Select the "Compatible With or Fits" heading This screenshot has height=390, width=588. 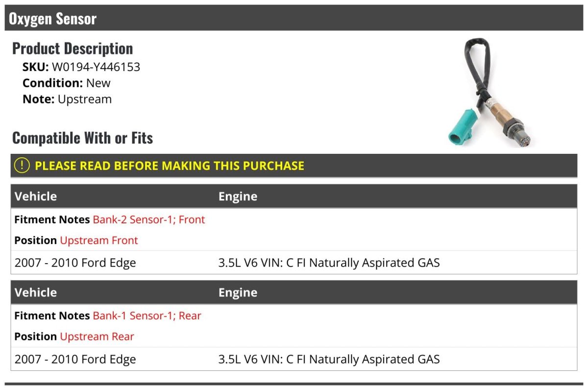click(x=82, y=138)
